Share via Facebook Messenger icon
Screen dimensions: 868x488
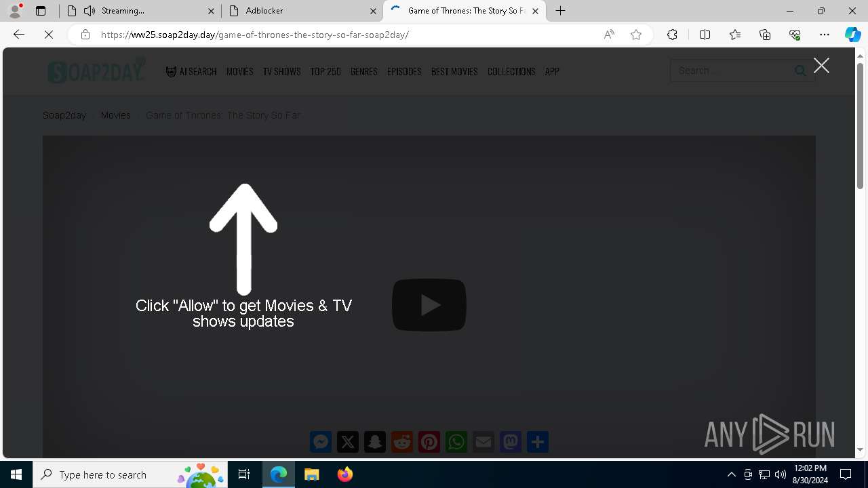[x=321, y=442]
